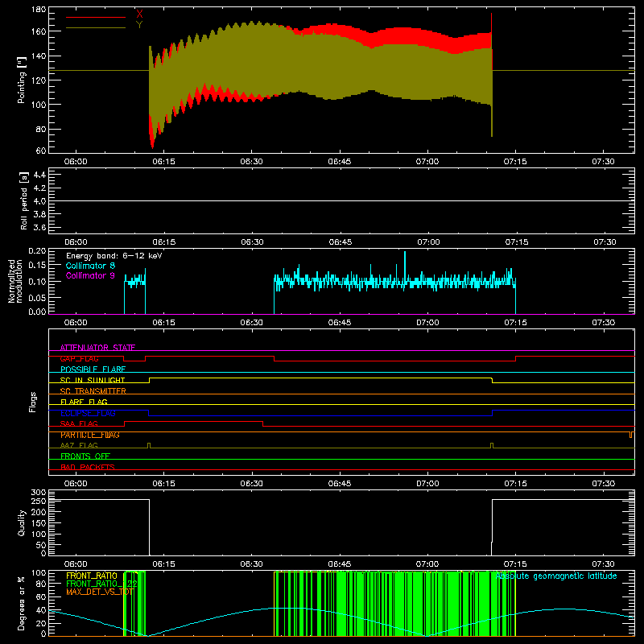Select the PARTICLE_FLAG label
Screen dimensions: 644x644
click(90, 435)
